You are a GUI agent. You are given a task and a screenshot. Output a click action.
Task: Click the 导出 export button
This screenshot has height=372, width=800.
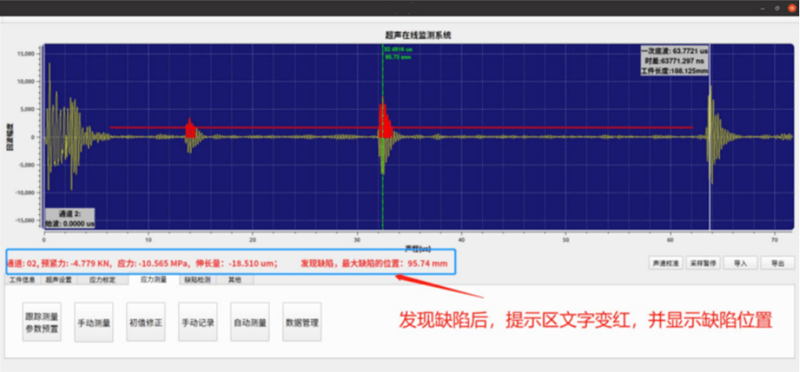click(x=778, y=263)
